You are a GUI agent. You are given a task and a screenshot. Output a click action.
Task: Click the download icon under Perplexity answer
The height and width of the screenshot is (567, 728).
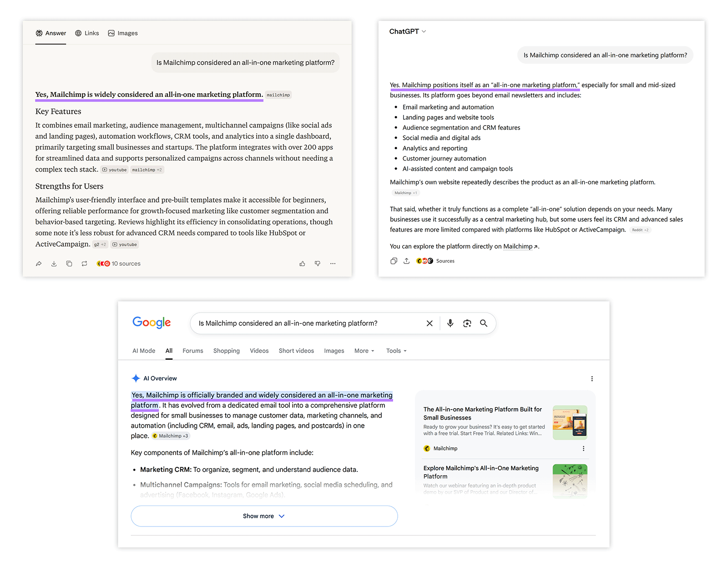coord(54,263)
